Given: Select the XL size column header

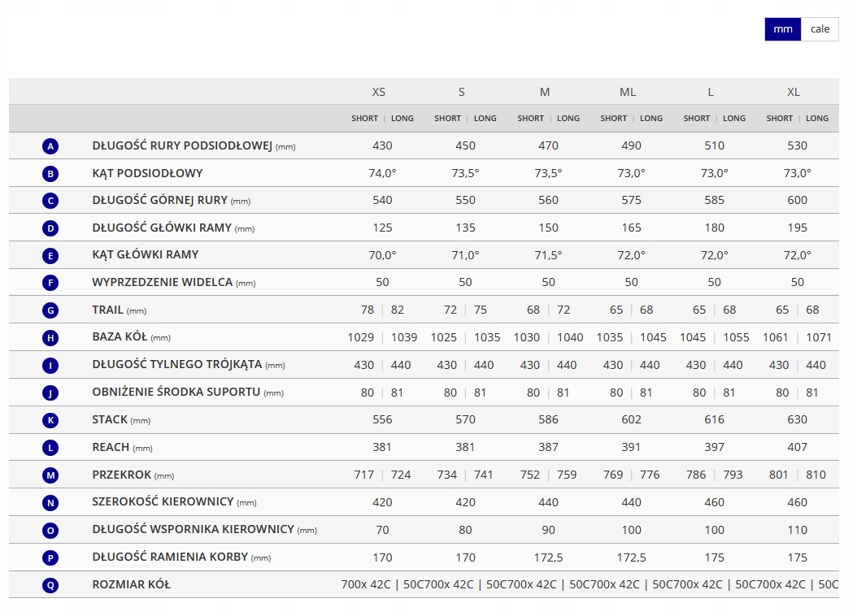Looking at the screenshot, I should click(x=794, y=92).
